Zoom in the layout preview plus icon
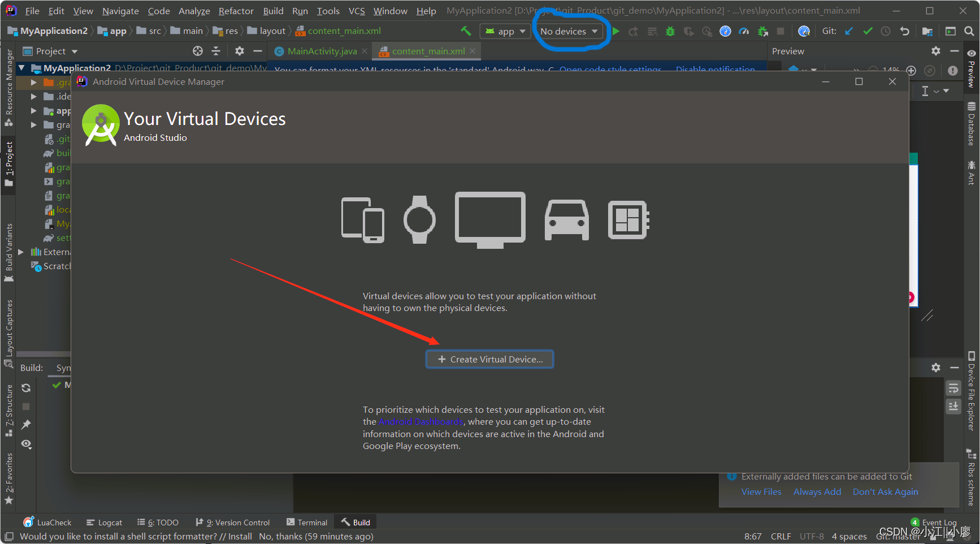 pyautogui.click(x=911, y=71)
